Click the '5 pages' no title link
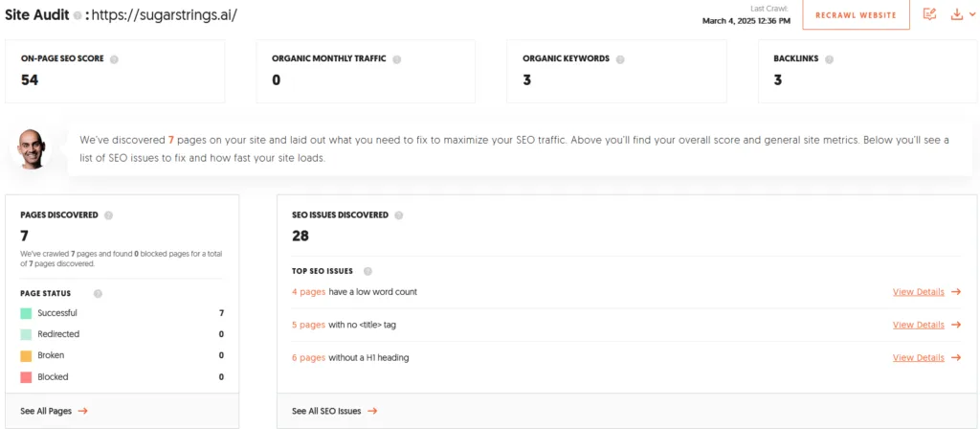 click(x=309, y=326)
